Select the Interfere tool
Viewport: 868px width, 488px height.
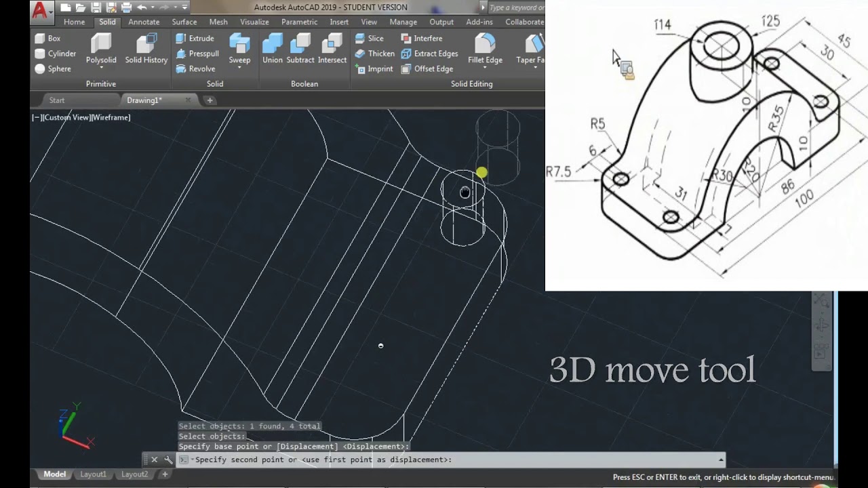point(422,39)
